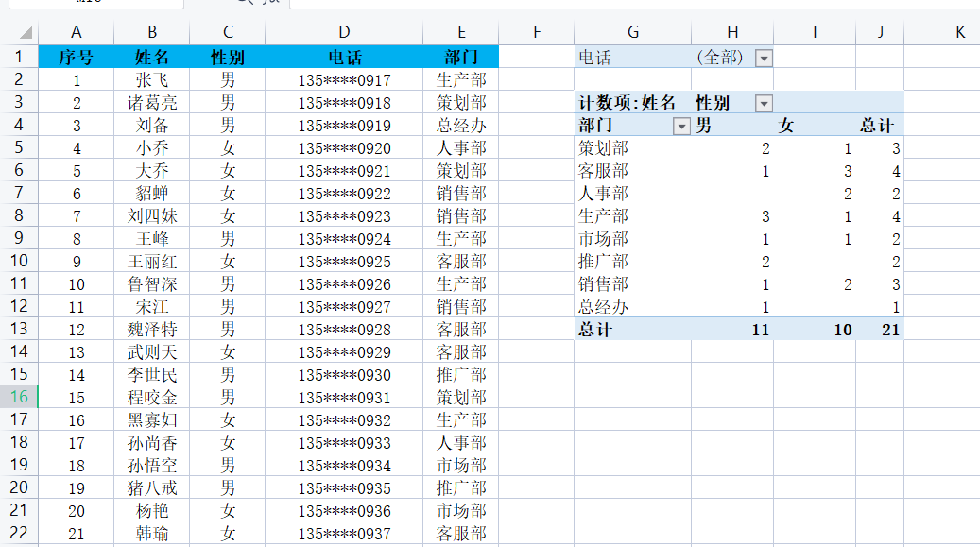The width and height of the screenshot is (980, 547).
Task: Select the cell containing 刘四妹
Action: [152, 216]
